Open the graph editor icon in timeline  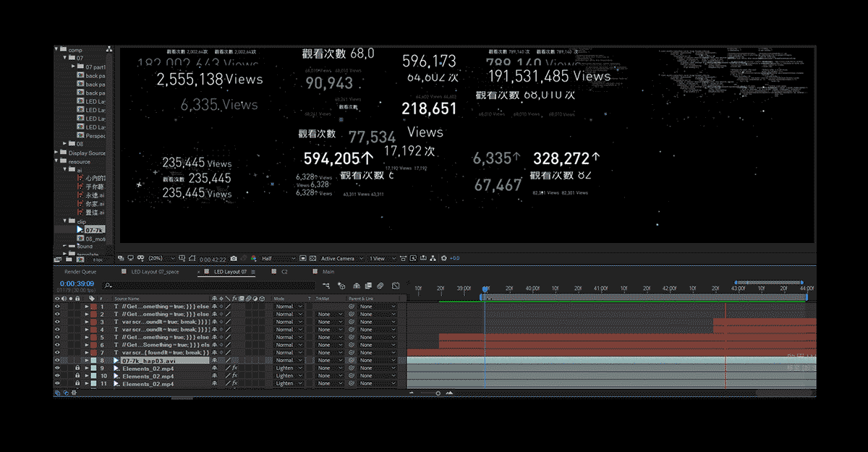pos(396,285)
